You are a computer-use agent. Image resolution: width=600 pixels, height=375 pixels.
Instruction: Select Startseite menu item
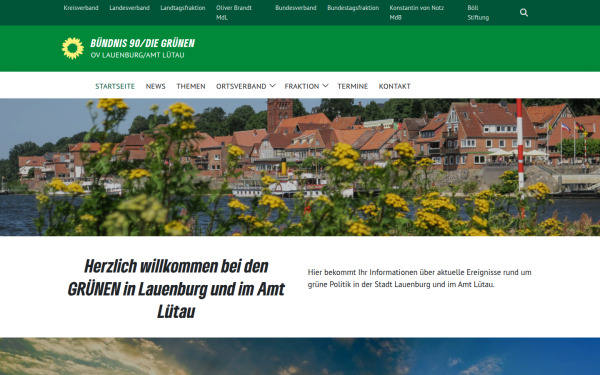(115, 86)
